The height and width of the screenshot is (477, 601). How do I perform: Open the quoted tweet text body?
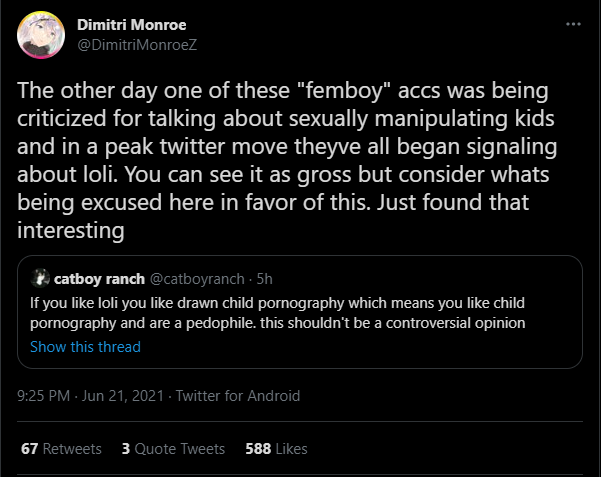(278, 313)
